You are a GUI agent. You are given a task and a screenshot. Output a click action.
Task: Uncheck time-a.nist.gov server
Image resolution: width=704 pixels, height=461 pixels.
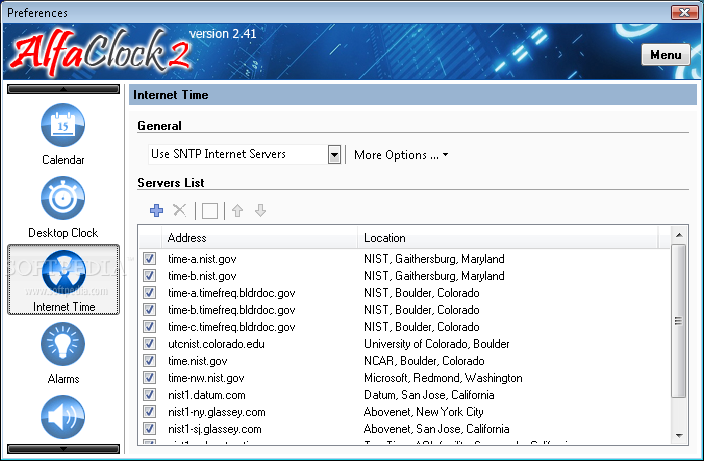point(150,259)
